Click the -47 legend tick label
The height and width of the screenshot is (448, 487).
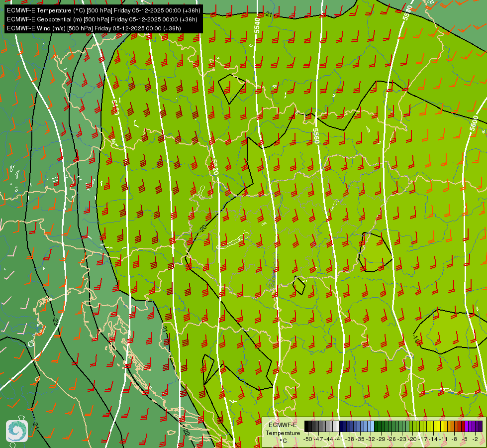[318, 439]
